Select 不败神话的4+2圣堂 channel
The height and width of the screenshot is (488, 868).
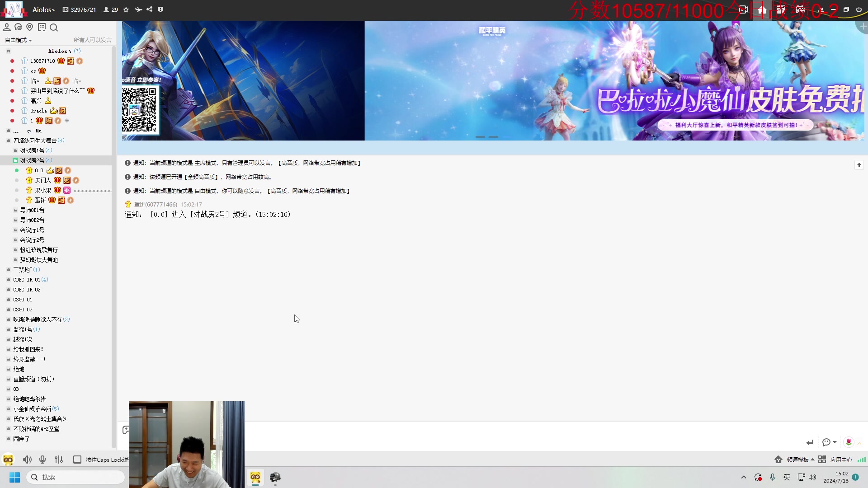pos(36,429)
